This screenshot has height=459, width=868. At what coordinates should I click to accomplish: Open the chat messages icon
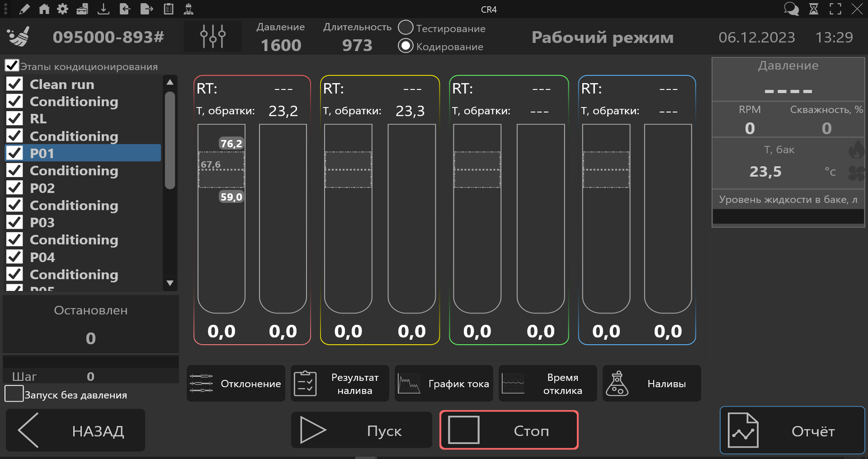click(791, 9)
